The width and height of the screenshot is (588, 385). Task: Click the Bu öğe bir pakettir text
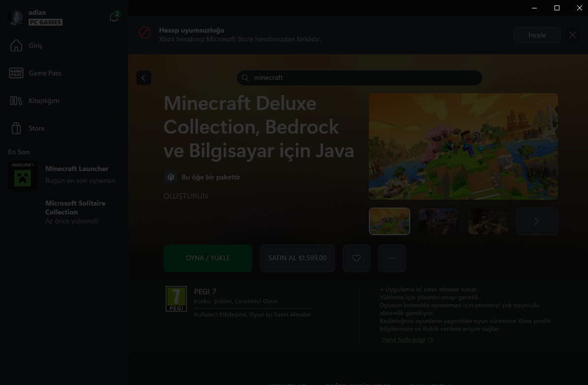pyautogui.click(x=211, y=177)
